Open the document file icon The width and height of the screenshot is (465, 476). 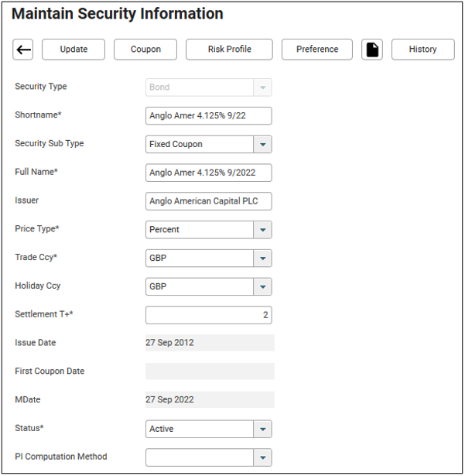tap(372, 50)
